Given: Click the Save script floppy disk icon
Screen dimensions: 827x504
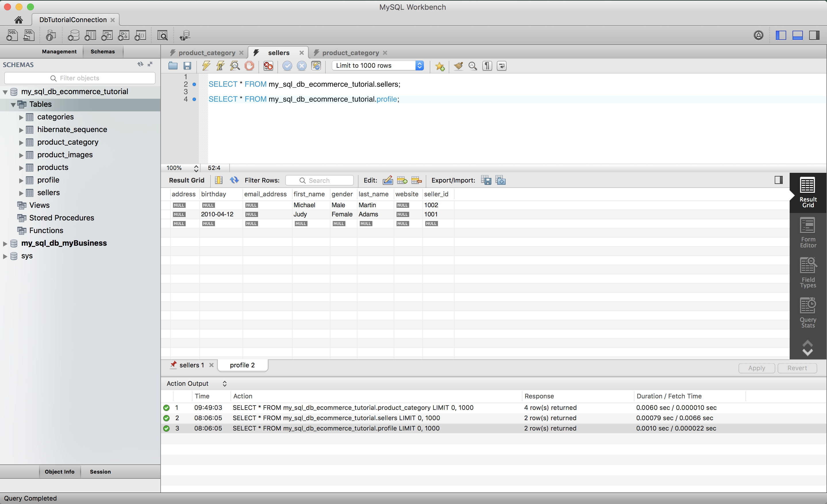Looking at the screenshot, I should click(187, 66).
